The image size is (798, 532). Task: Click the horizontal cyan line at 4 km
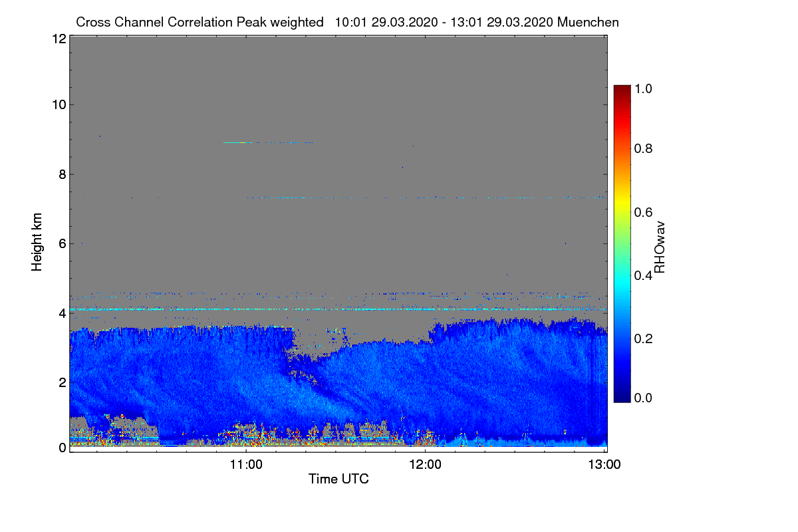tap(338, 310)
